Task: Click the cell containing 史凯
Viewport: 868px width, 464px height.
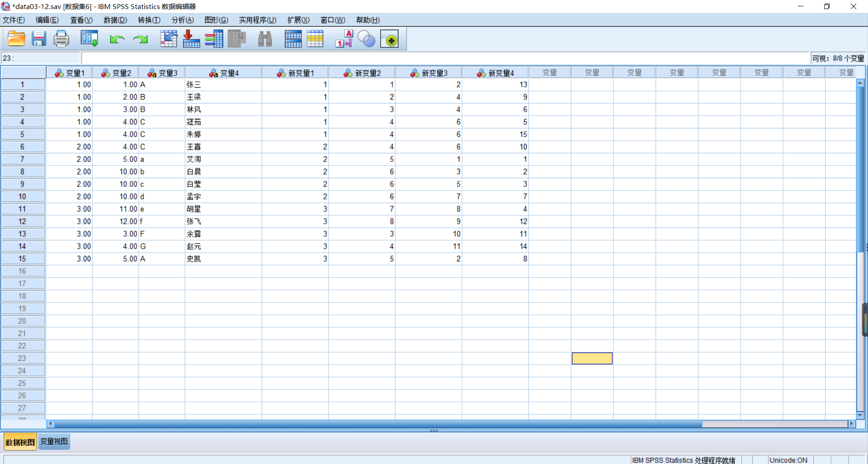Action: 223,259
